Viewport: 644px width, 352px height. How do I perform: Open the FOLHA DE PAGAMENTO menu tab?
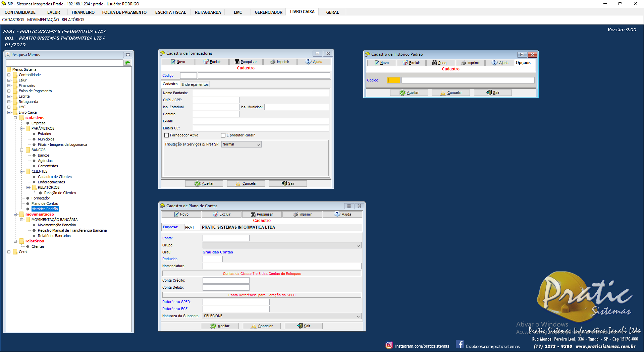pyautogui.click(x=124, y=12)
